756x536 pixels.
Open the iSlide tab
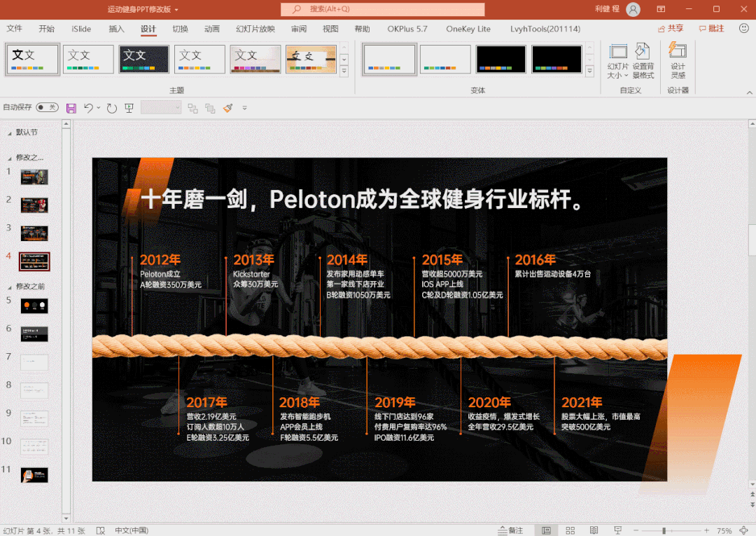coord(81,29)
